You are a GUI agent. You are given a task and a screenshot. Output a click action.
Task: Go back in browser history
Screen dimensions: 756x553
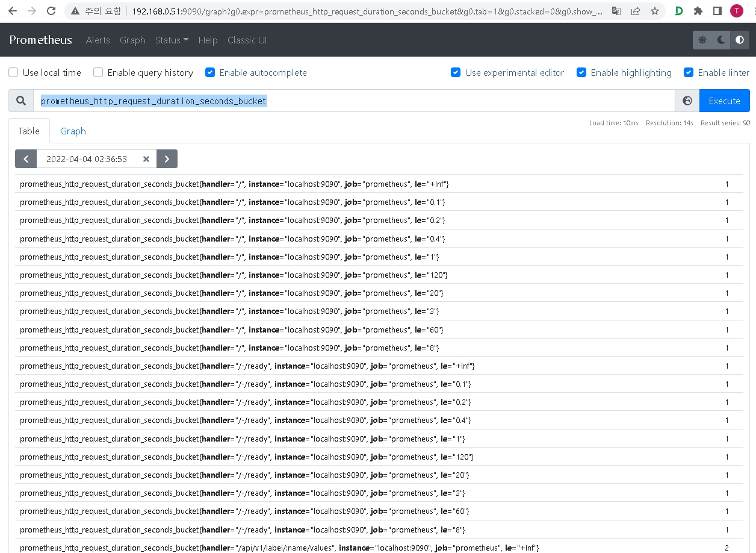pyautogui.click(x=13, y=11)
